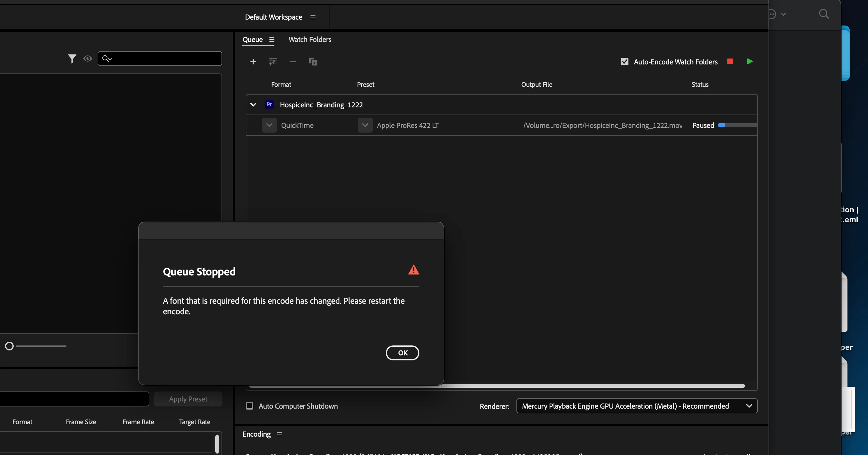Click the preset filter funnel icon

(x=72, y=59)
